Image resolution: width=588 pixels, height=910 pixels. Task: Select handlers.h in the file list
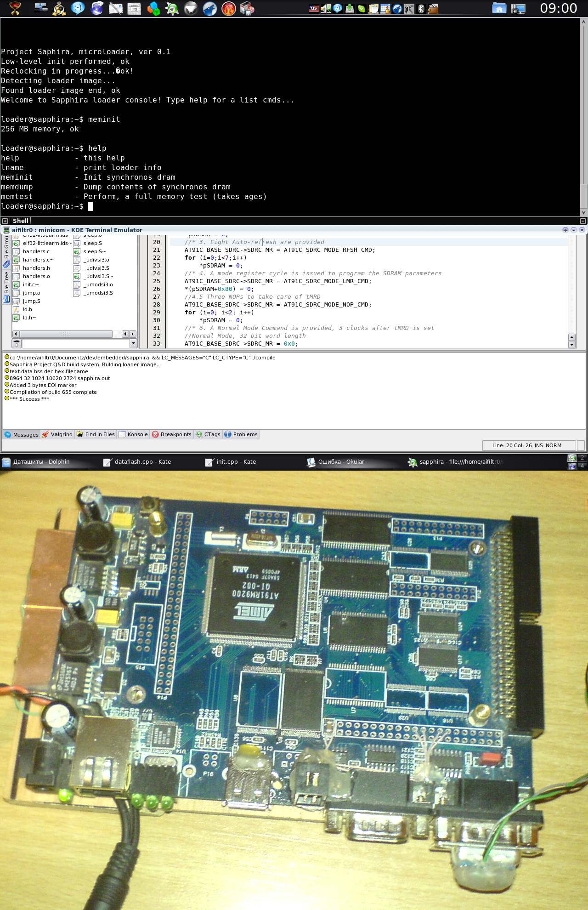pos(36,268)
